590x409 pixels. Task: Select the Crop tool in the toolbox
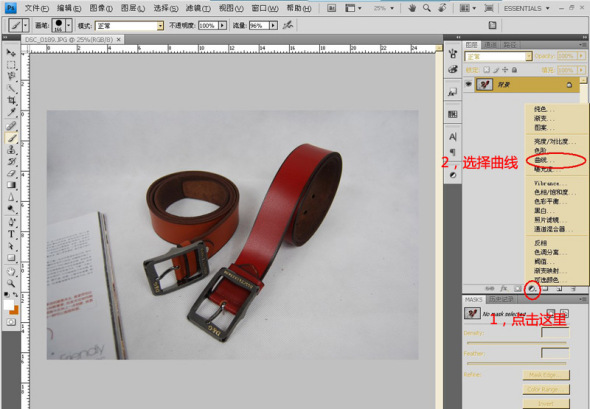coord(11,100)
